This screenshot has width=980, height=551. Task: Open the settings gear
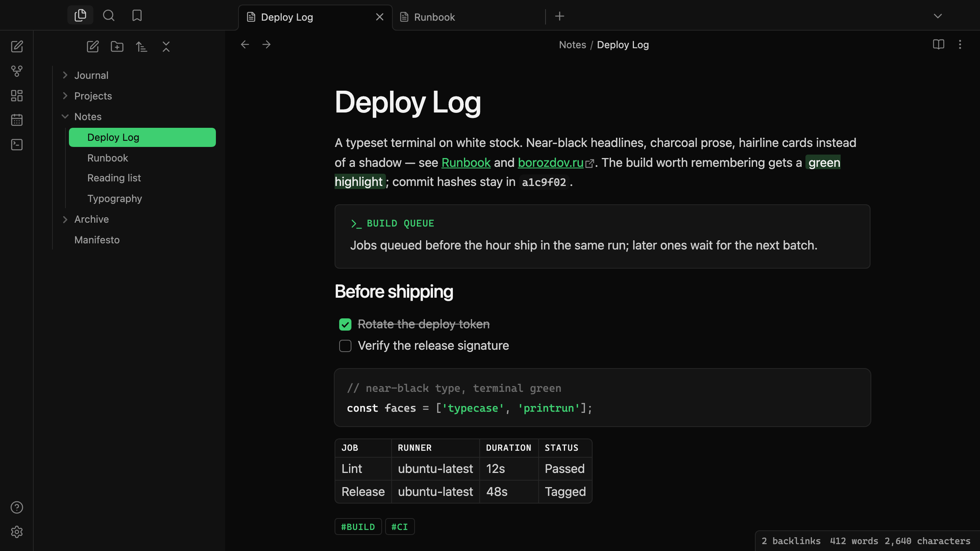17,532
